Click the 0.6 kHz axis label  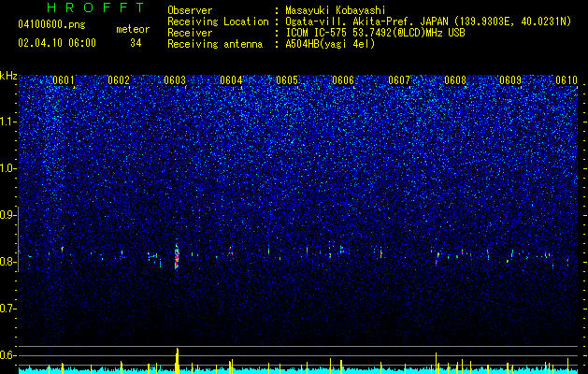pos(7,355)
